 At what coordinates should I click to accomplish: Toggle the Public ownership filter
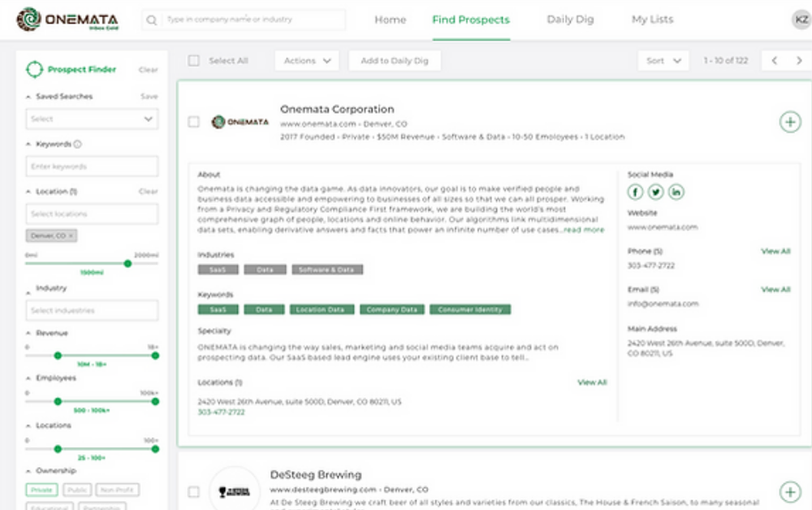click(77, 490)
